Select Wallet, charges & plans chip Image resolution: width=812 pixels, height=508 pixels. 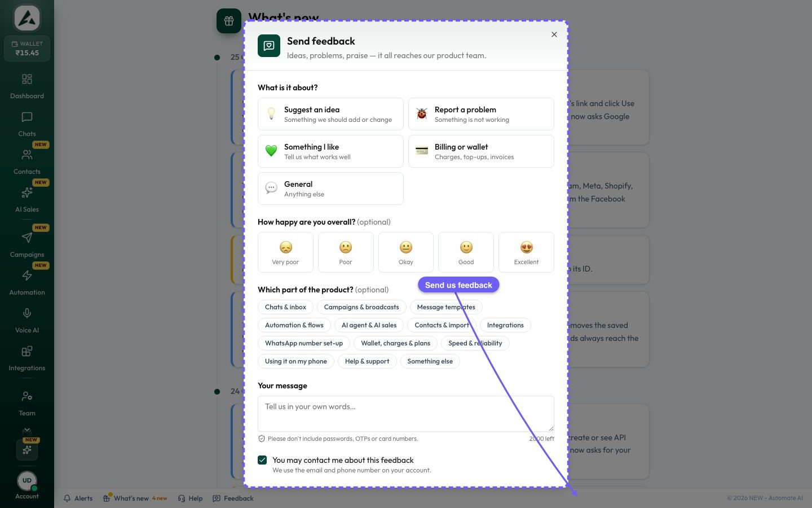395,343
